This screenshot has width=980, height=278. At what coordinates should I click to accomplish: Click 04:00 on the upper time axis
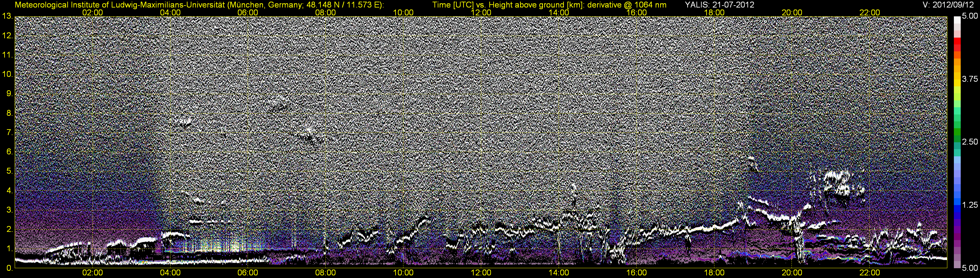coord(170,12)
